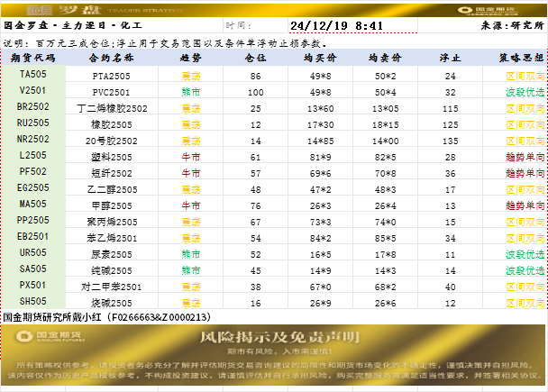Select position value 86 in PTA2505 row
The image size is (548, 392).
255,76
